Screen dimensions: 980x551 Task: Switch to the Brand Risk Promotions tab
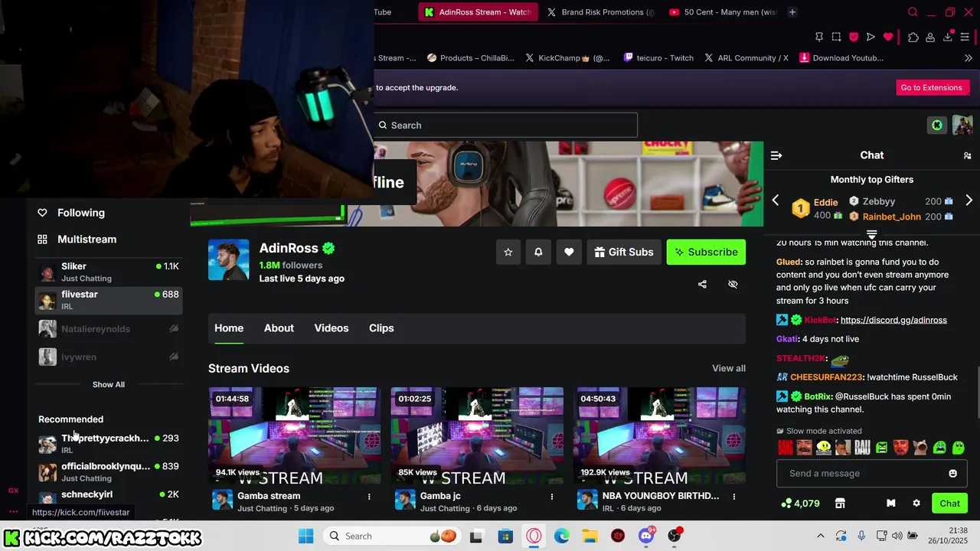[600, 12]
